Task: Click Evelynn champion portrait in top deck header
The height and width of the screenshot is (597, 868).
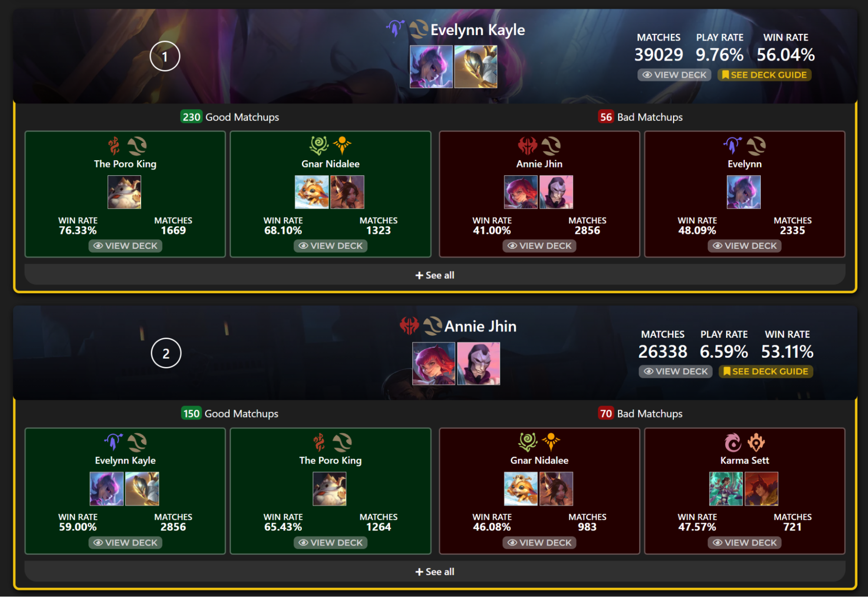Action: (x=431, y=67)
